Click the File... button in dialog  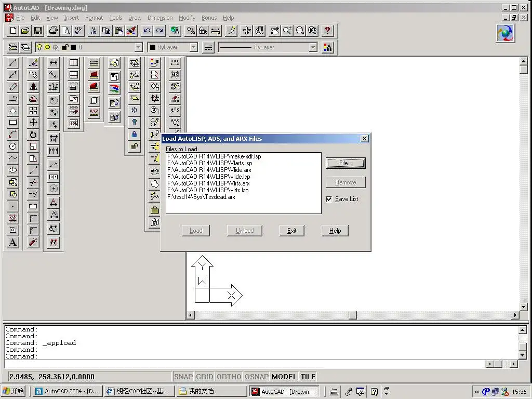[x=345, y=163]
